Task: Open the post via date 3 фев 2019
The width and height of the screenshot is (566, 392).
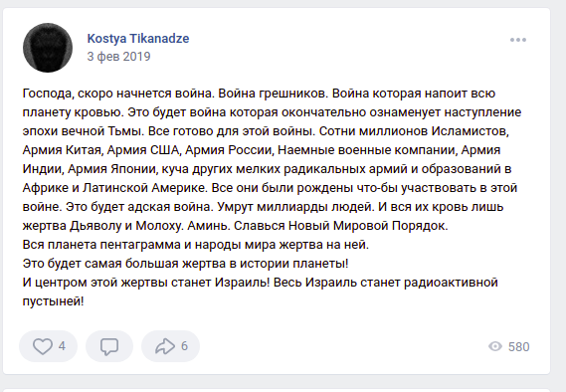Action: tap(118, 57)
